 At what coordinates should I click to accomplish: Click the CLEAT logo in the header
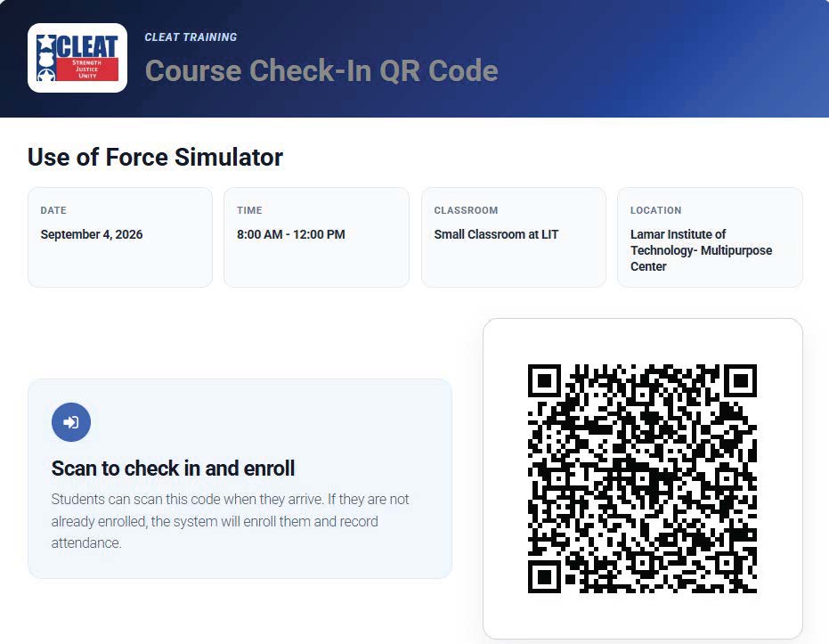click(77, 58)
